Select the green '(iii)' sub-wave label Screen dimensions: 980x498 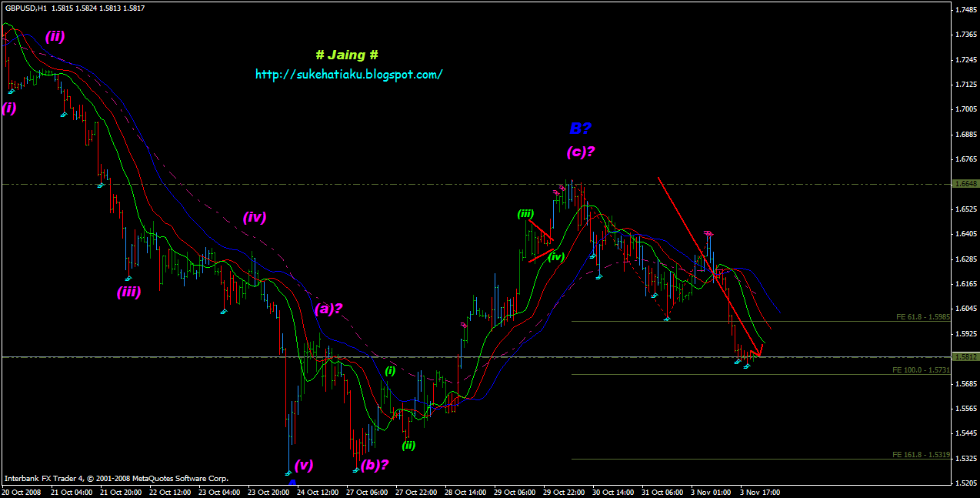pyautogui.click(x=525, y=214)
